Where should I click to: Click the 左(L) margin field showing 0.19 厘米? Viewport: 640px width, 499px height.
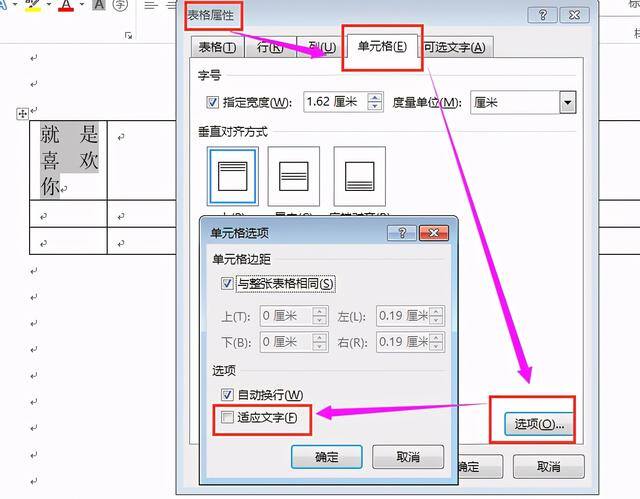tap(403, 315)
